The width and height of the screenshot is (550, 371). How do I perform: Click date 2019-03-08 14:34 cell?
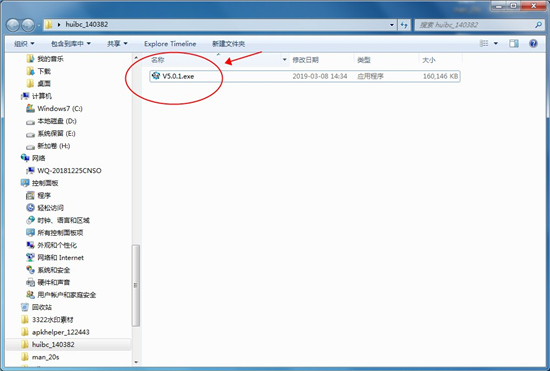[x=320, y=76]
